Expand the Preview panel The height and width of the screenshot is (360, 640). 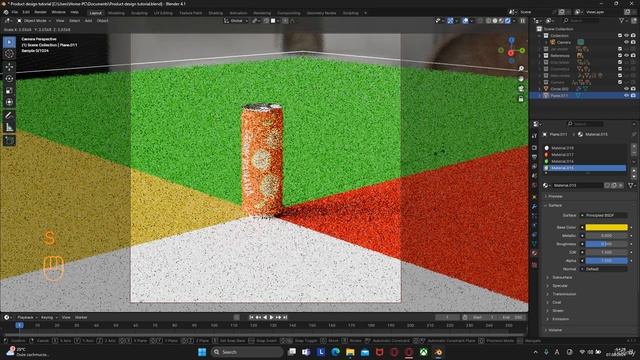(x=555, y=196)
